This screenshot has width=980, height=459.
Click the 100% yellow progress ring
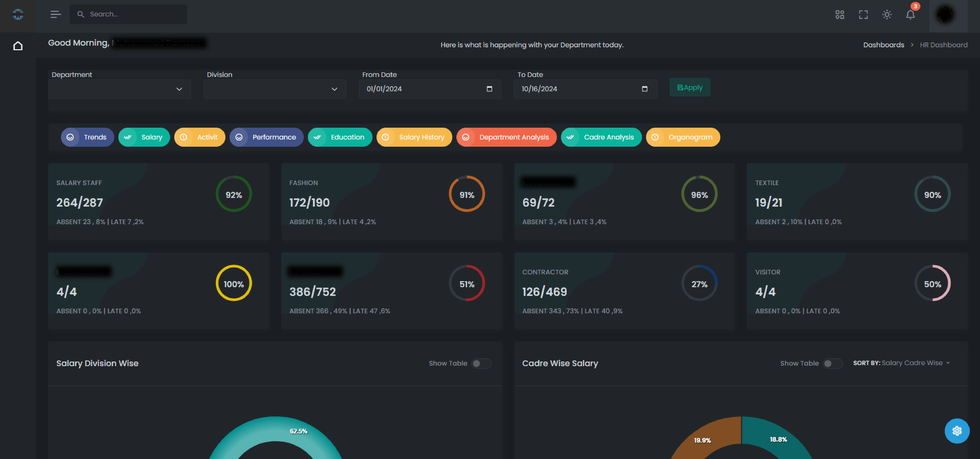click(x=234, y=283)
